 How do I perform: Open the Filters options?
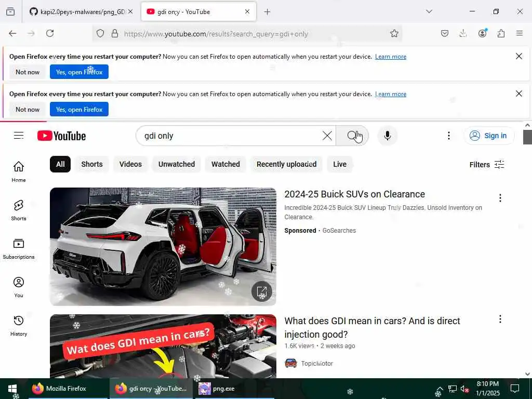(x=486, y=165)
